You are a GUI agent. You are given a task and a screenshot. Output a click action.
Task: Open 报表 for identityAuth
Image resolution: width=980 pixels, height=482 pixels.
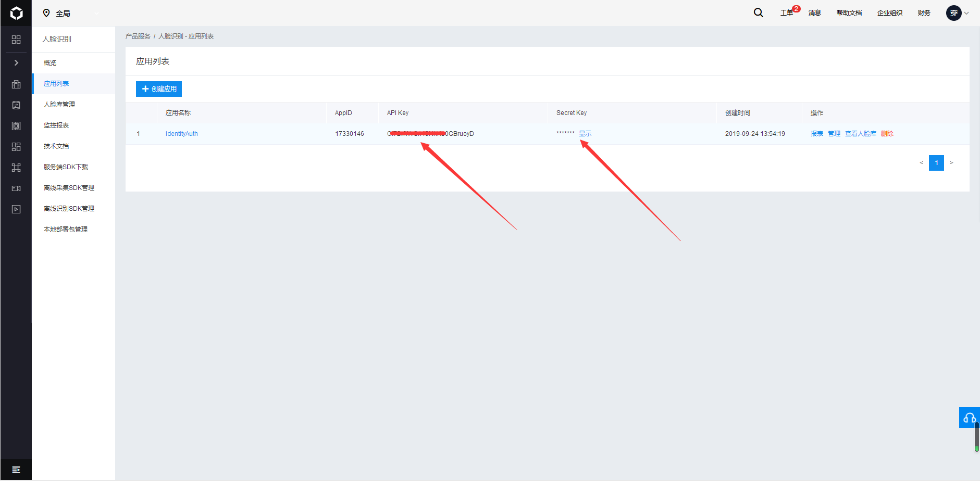817,134
